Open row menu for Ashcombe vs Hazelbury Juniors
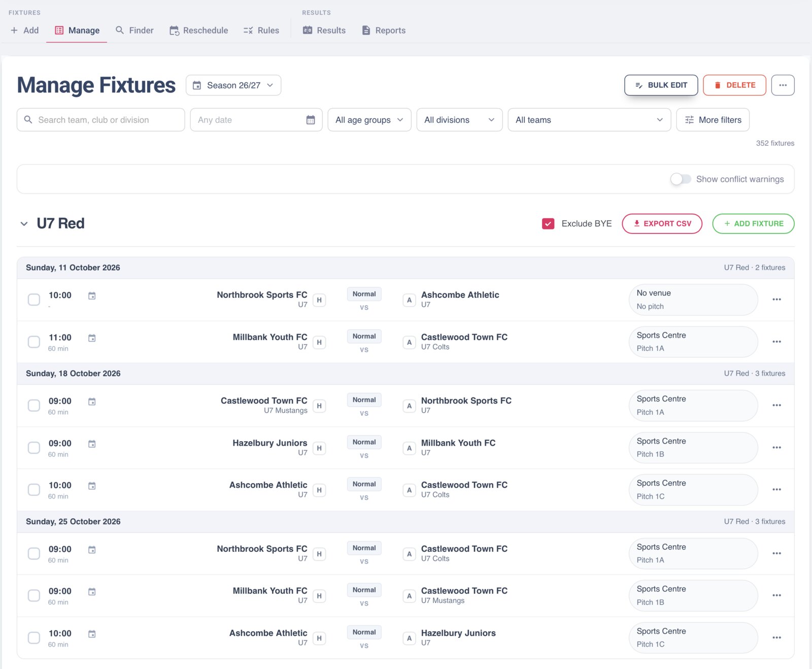812x669 pixels. click(776, 638)
